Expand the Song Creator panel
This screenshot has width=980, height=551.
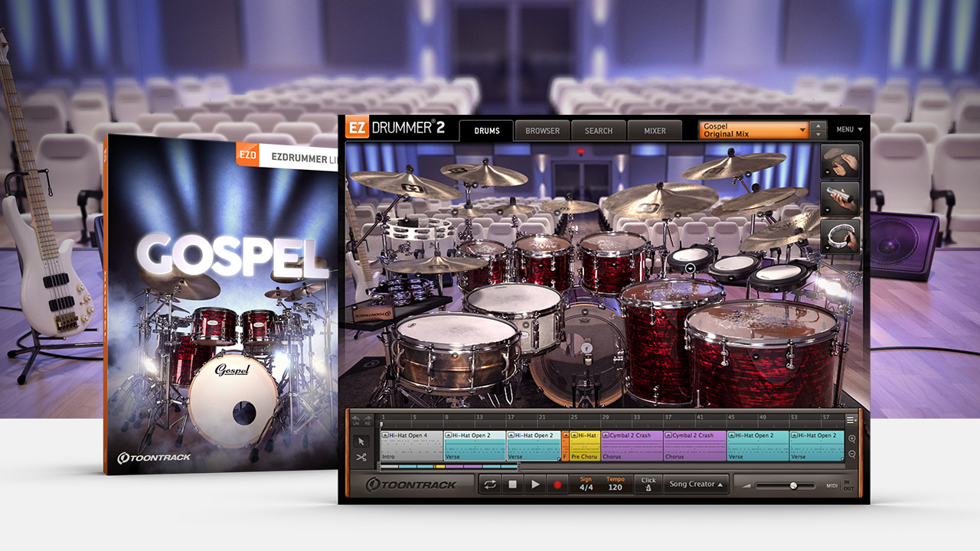pyautogui.click(x=696, y=484)
